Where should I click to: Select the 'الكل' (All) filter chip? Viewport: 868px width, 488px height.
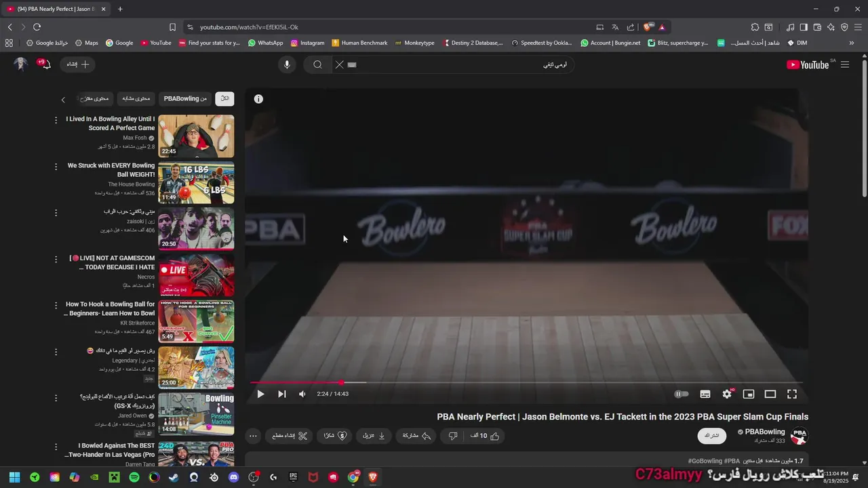click(x=224, y=98)
